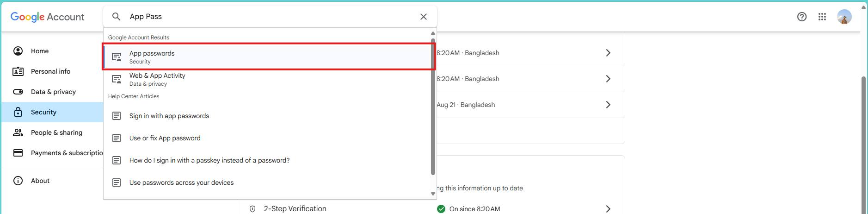The height and width of the screenshot is (214, 868).
Task: Open Sign in with app passwords article
Action: (267, 116)
